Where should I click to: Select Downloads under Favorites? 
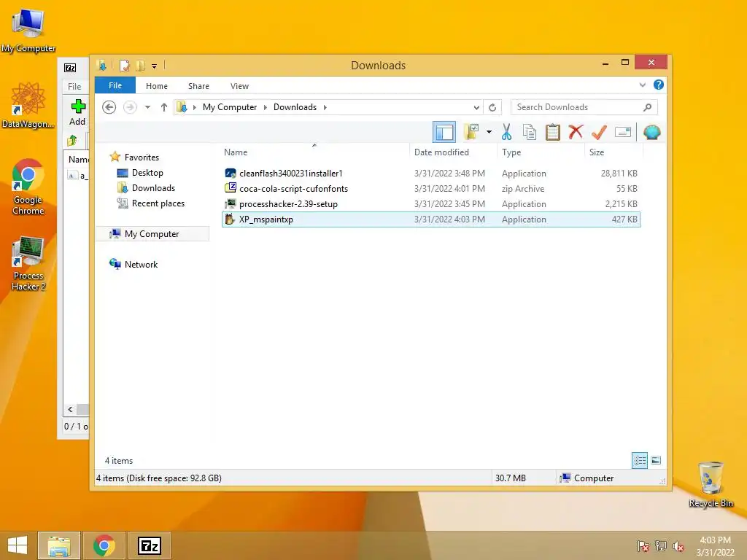click(x=153, y=188)
